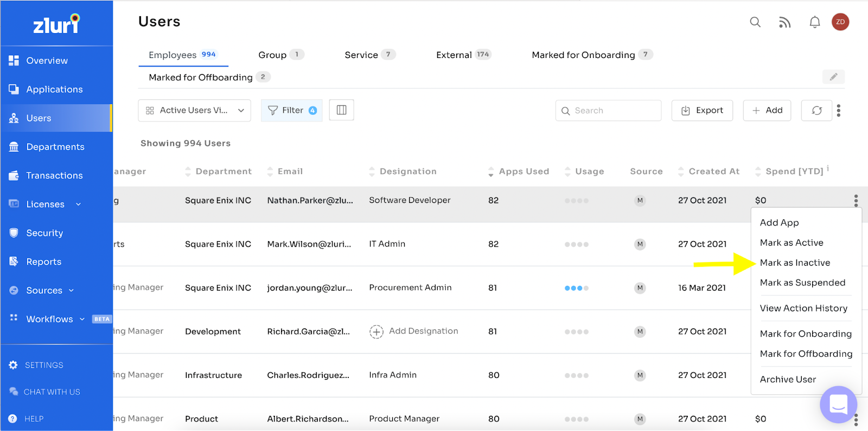Switch to Marked for Offboarding tab
The image size is (868, 431).
click(x=209, y=78)
